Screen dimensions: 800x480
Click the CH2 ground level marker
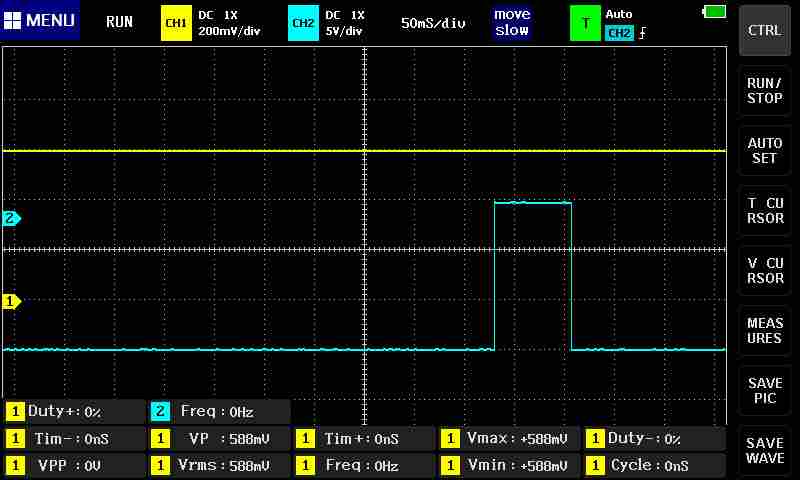pos(12,218)
